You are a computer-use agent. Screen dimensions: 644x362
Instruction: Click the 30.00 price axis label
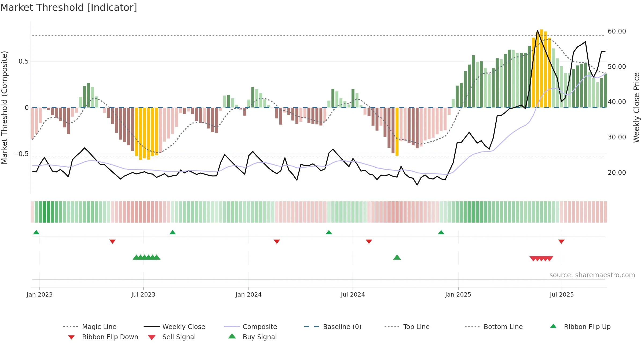(617, 137)
